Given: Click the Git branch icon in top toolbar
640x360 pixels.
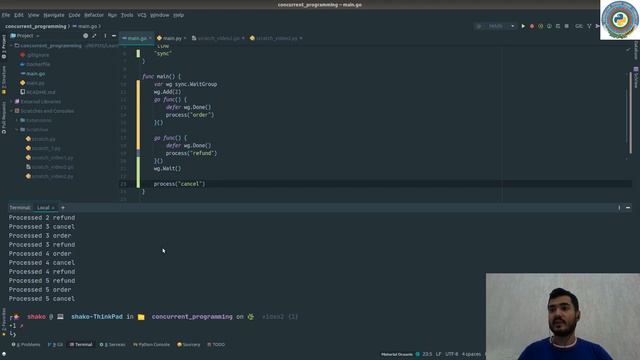Looking at the screenshot, I should [589, 26].
